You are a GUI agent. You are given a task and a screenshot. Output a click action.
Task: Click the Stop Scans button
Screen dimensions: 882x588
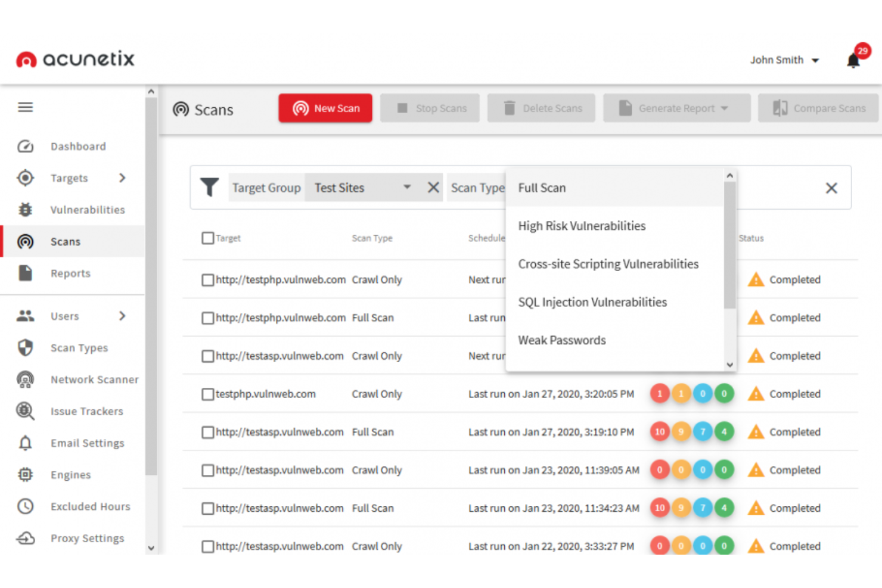click(430, 108)
